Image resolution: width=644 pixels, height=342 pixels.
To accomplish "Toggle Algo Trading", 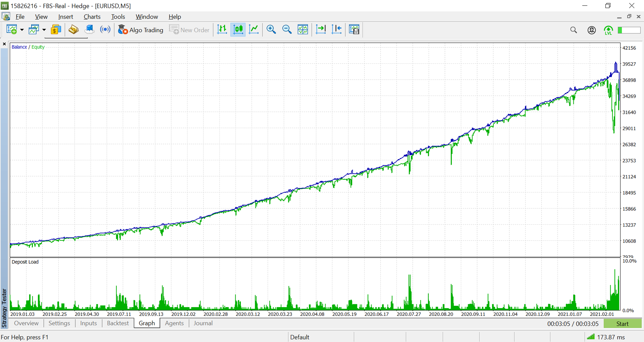I will pos(141,30).
